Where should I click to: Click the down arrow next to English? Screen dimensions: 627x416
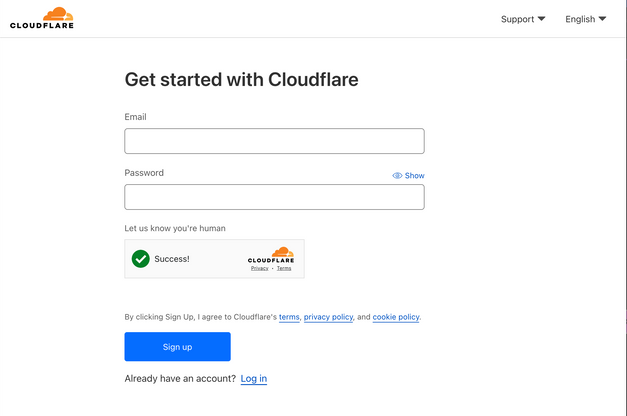click(x=602, y=19)
